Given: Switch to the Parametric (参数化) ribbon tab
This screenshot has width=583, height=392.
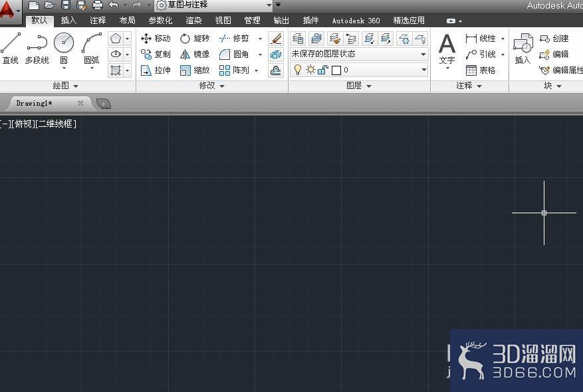Looking at the screenshot, I should point(160,21).
